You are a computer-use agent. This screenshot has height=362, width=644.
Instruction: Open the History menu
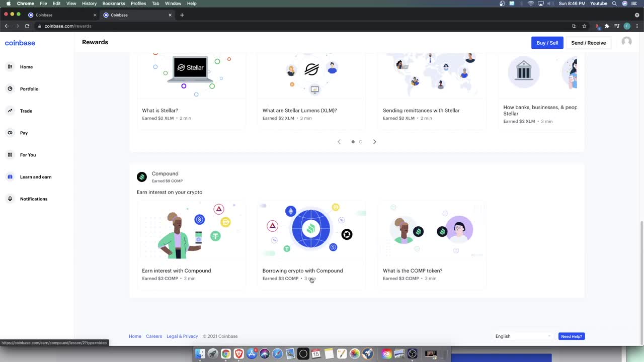(x=89, y=4)
